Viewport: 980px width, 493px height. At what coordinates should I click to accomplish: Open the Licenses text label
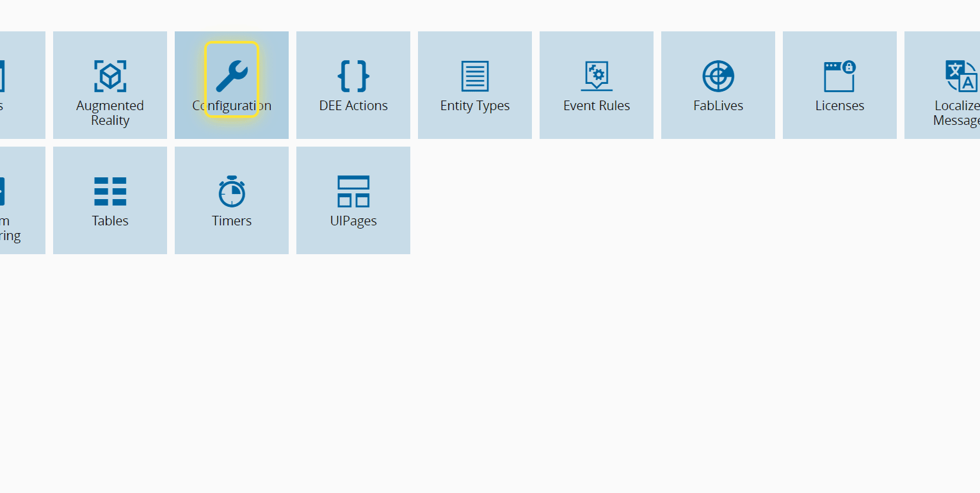(840, 106)
